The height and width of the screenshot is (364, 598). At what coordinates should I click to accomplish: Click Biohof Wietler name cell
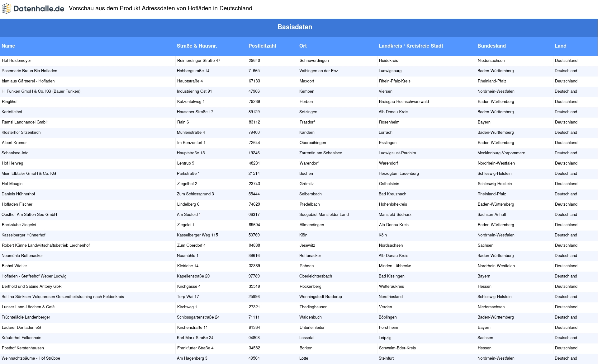click(14, 266)
